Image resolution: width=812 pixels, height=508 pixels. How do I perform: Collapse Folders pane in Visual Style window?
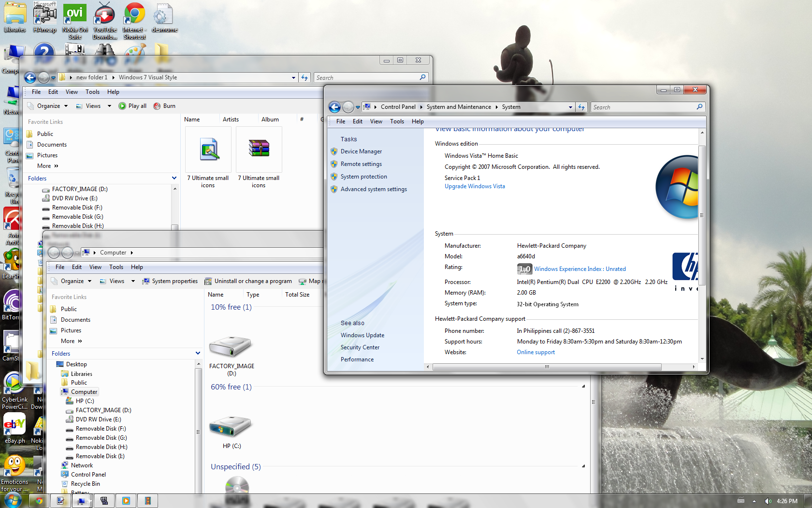pyautogui.click(x=174, y=178)
